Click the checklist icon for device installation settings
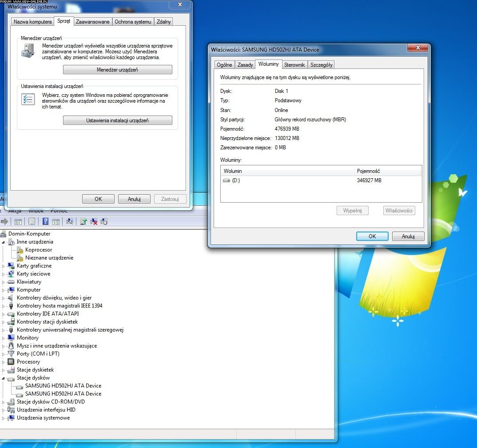Image resolution: width=477 pixels, height=448 pixels. [28, 99]
